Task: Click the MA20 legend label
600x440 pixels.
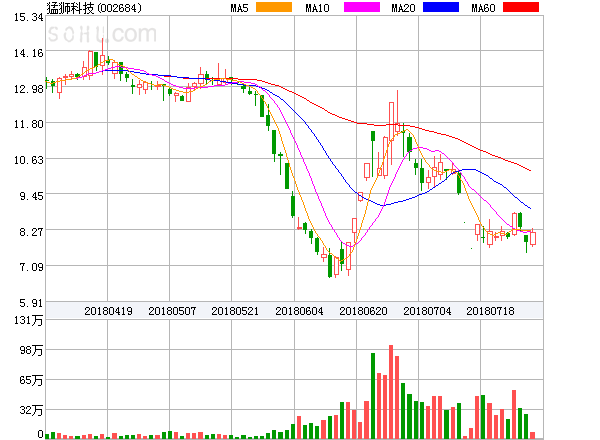Action: tap(403, 8)
